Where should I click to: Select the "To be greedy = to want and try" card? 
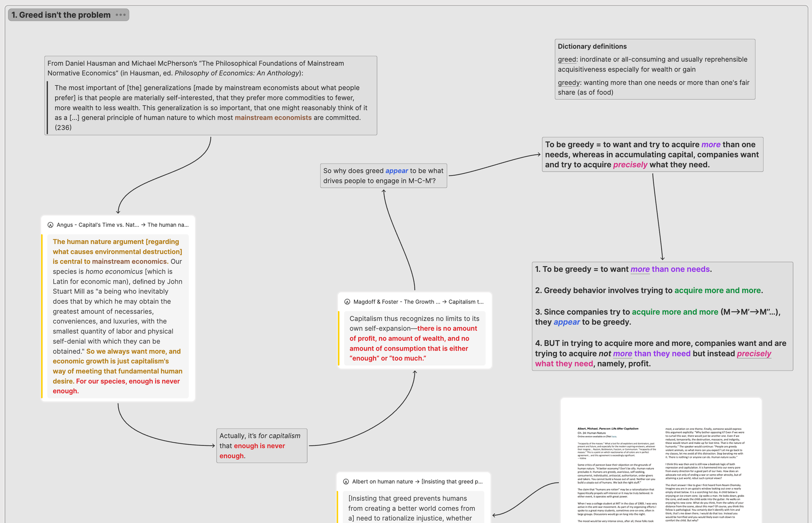[652, 155]
